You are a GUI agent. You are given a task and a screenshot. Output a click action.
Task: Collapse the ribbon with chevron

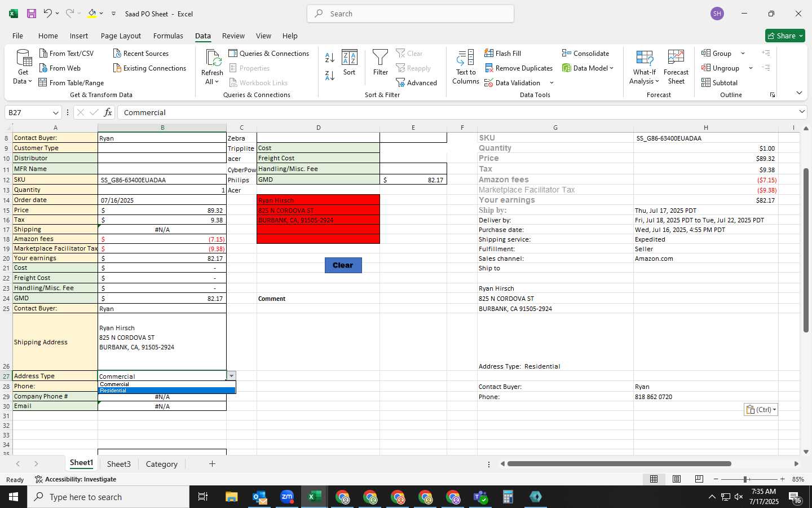click(799, 93)
